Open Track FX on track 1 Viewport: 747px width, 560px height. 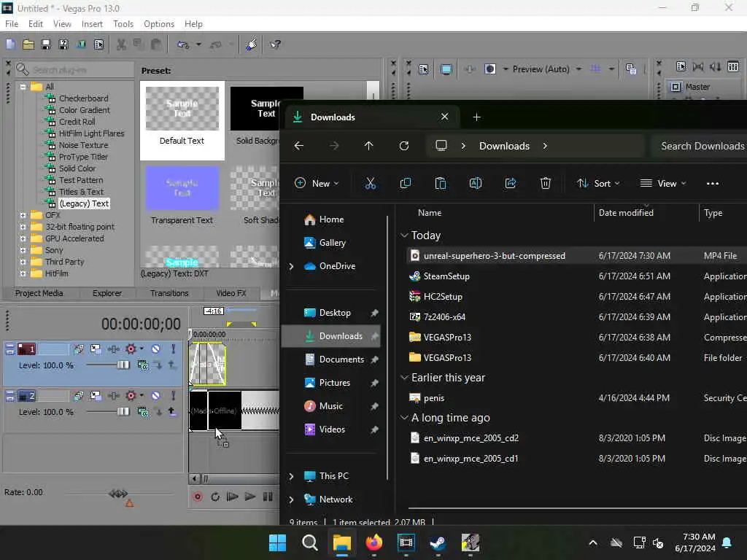(x=113, y=349)
